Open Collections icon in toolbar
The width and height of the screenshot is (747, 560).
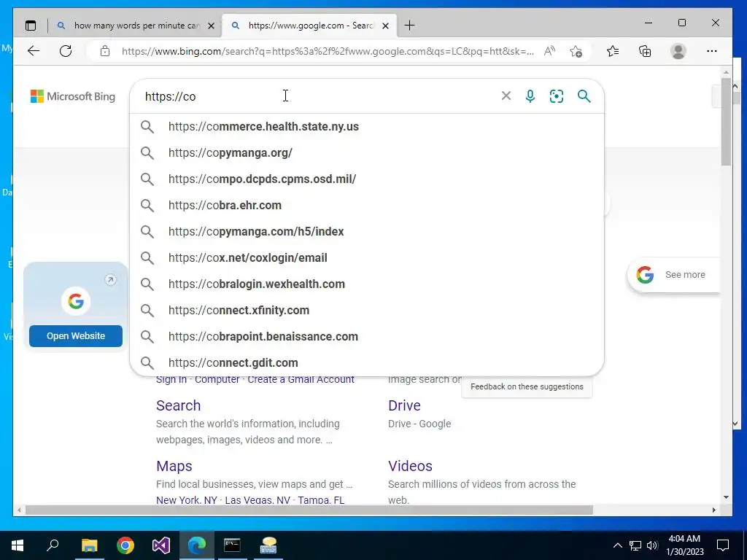coord(645,51)
